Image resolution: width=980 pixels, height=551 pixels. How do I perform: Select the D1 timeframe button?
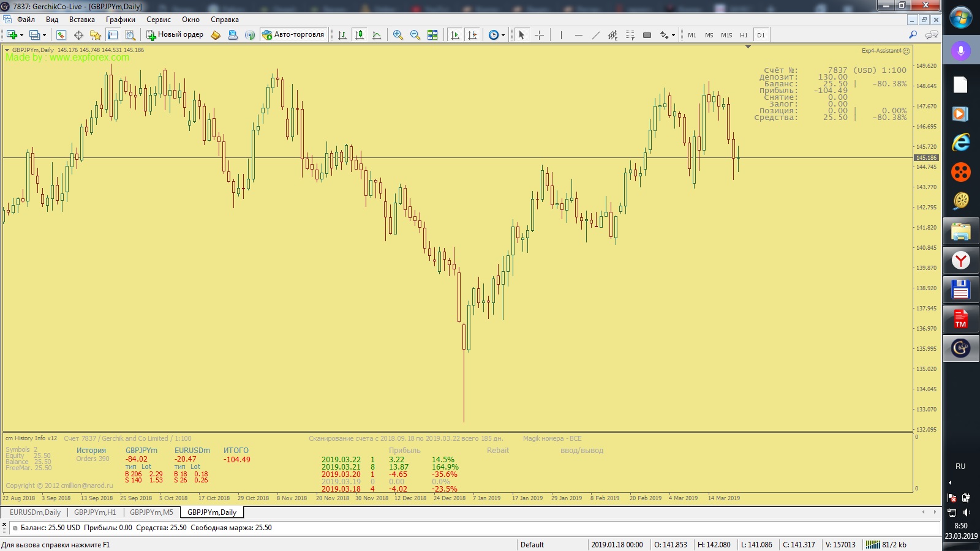click(761, 35)
